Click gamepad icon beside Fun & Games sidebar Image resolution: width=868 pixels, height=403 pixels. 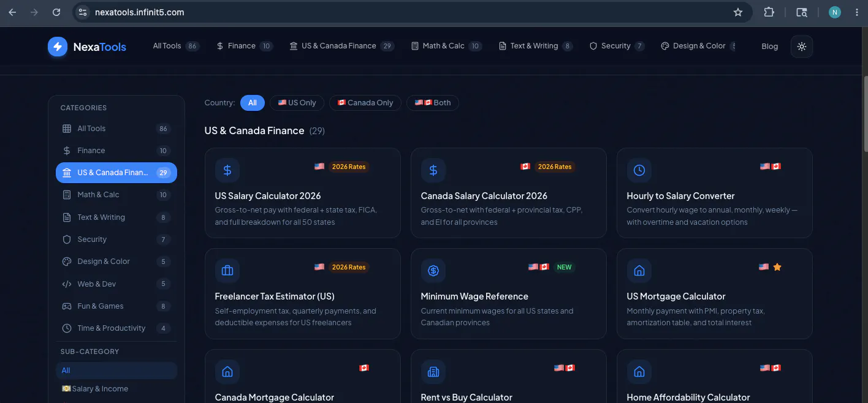tap(67, 306)
